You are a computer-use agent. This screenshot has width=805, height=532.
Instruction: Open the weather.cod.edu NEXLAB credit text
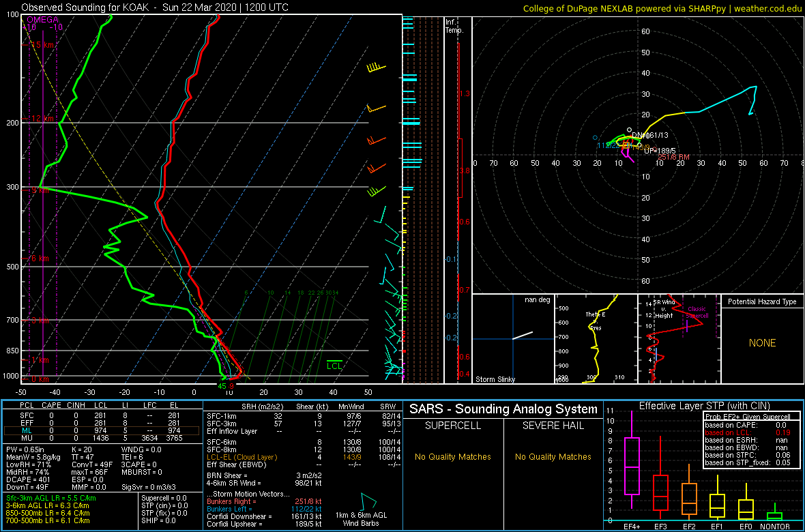pyautogui.click(x=662, y=8)
